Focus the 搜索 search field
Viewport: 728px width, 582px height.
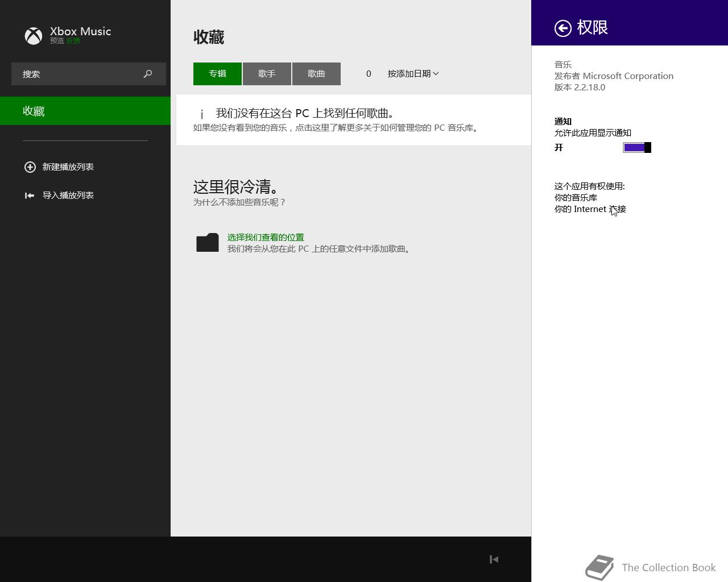[89, 74]
